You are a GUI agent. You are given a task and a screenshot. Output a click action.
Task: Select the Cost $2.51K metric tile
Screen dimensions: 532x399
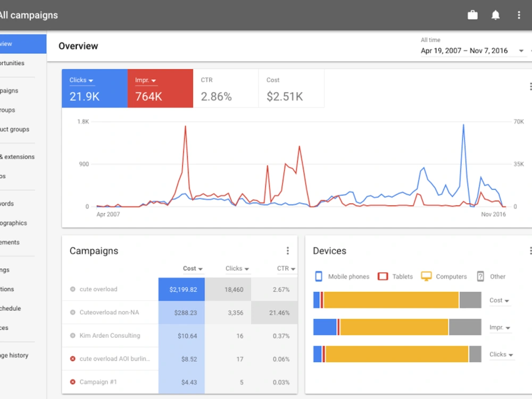[x=291, y=88]
